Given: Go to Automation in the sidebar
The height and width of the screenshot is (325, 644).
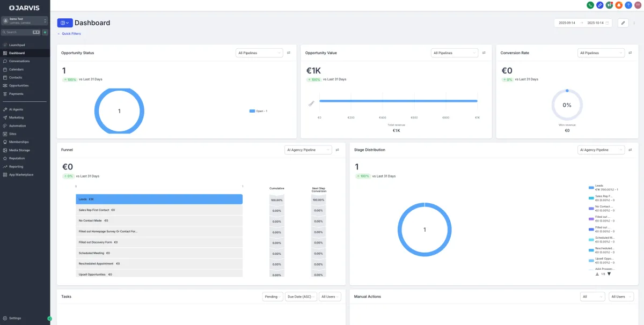Looking at the screenshot, I should point(25,125).
